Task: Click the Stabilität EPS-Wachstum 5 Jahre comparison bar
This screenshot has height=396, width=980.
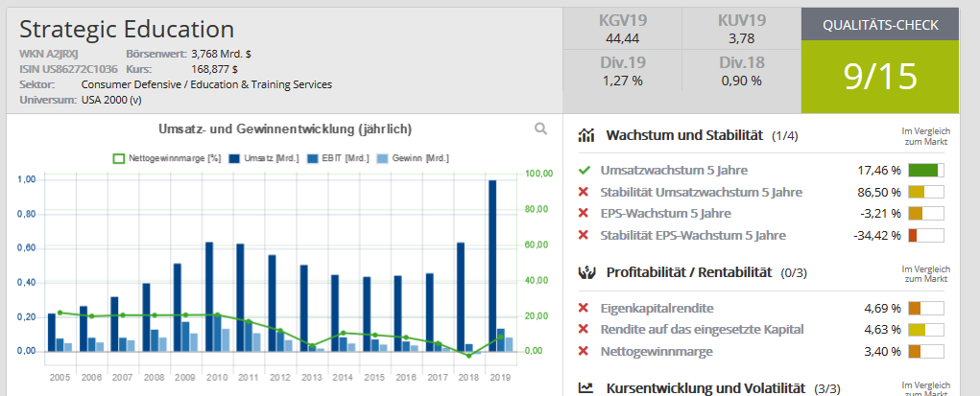Action: tap(925, 236)
